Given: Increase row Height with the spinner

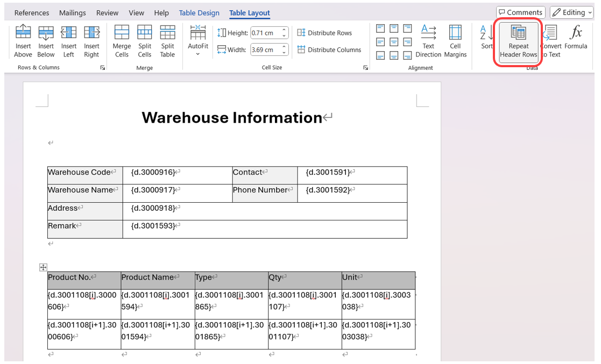Looking at the screenshot, I should [285, 30].
